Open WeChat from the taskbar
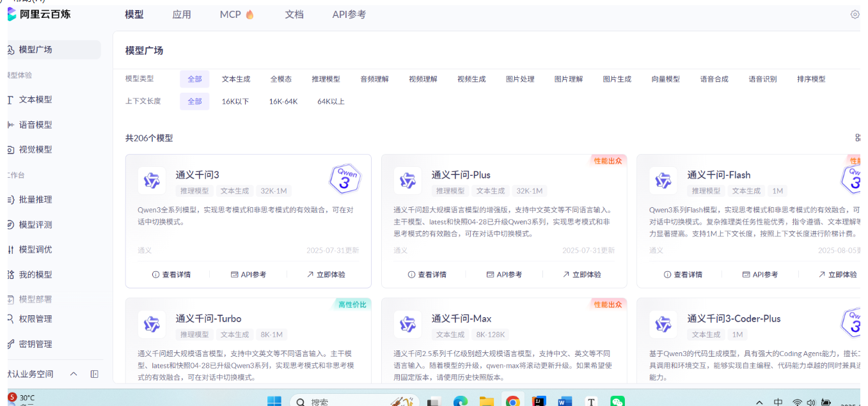This screenshot has width=868, height=406. 617,401
